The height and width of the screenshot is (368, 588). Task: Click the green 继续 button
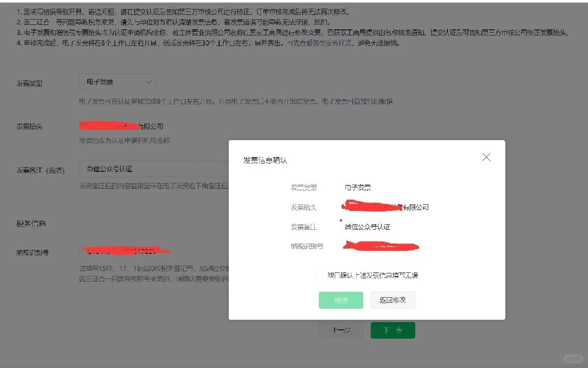(341, 300)
